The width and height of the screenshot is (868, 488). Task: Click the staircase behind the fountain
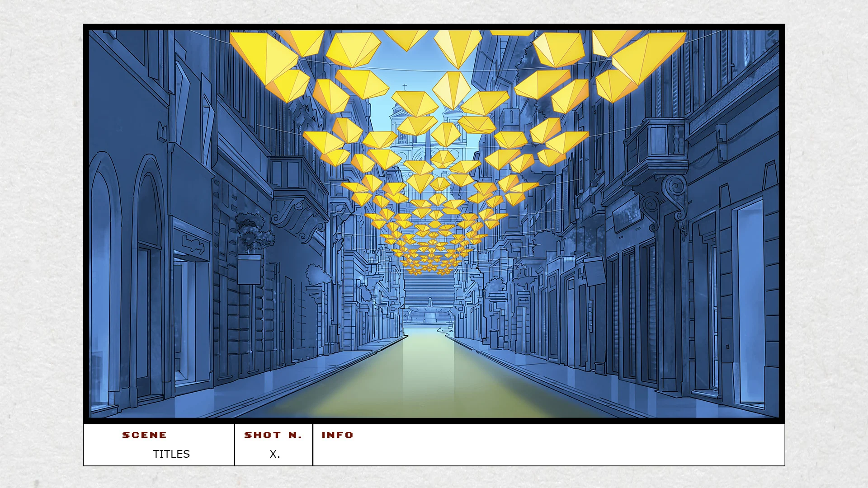tap(429, 286)
